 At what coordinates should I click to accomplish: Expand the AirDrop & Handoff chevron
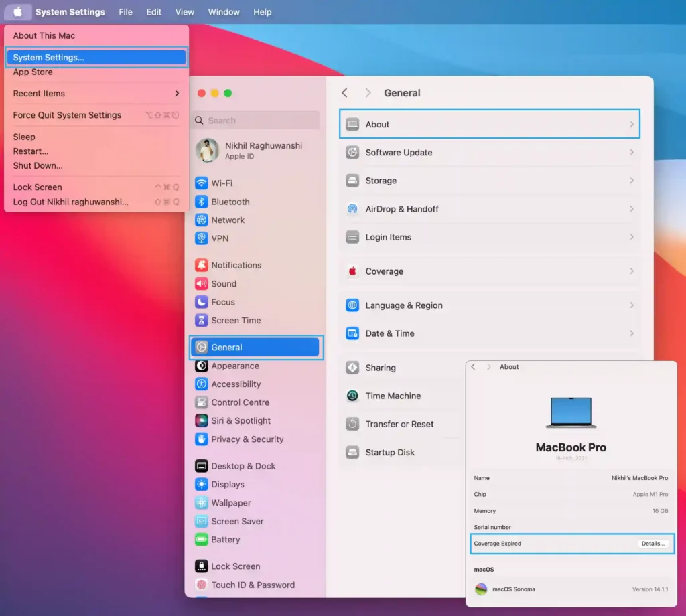(x=632, y=209)
